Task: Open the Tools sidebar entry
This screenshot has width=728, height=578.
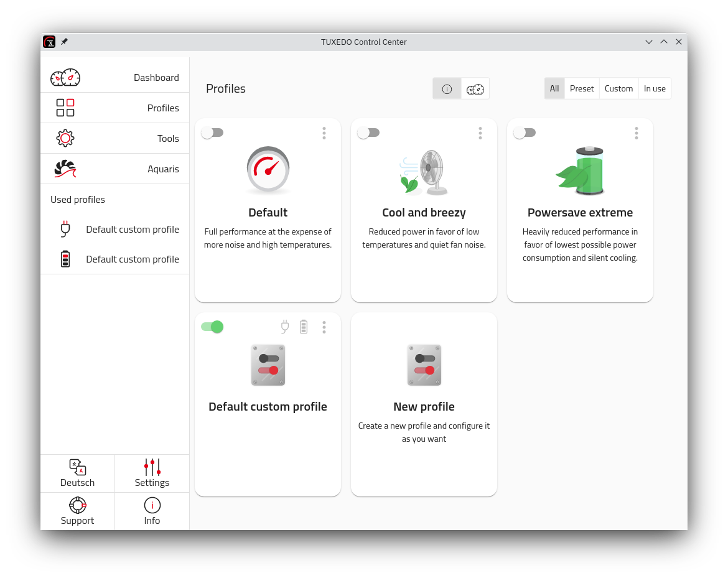Action: pos(114,138)
